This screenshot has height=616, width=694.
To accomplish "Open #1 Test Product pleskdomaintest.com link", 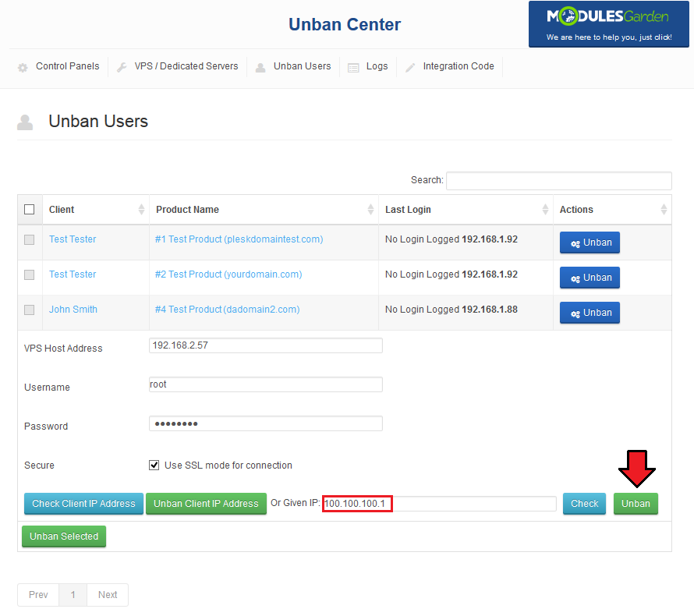I will click(239, 239).
